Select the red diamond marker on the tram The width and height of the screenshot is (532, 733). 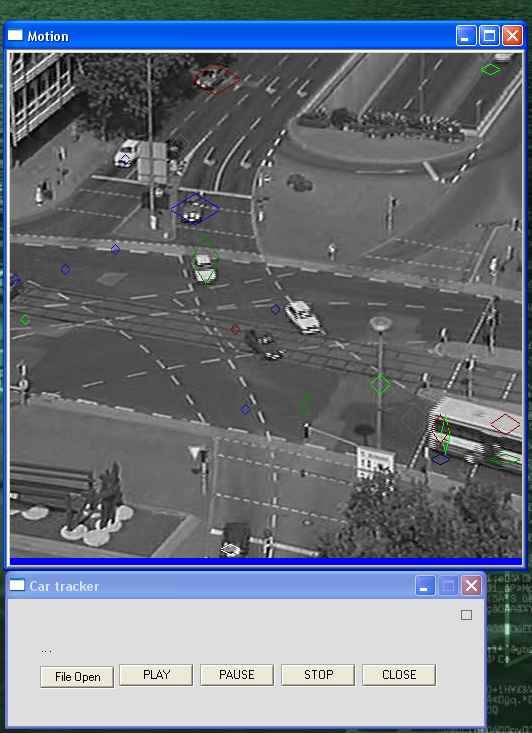tap(505, 424)
